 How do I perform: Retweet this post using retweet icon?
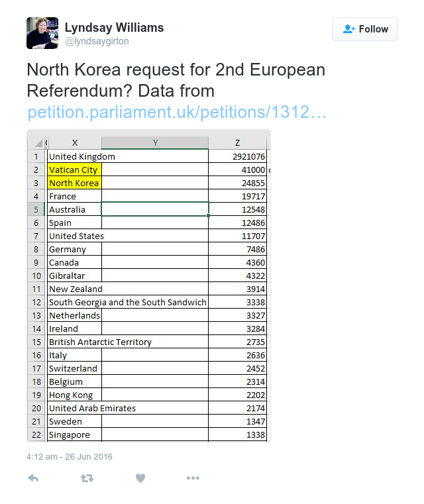tap(87, 478)
